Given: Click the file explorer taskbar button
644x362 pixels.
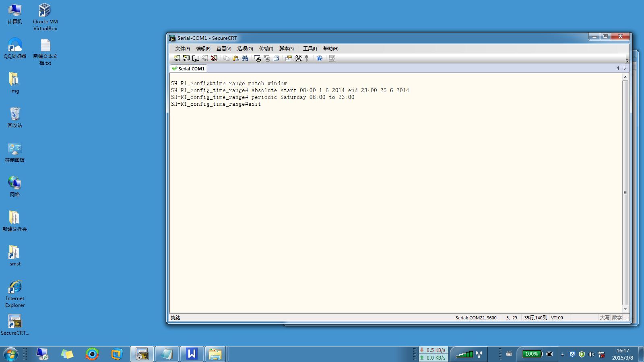Looking at the screenshot, I should (215, 354).
